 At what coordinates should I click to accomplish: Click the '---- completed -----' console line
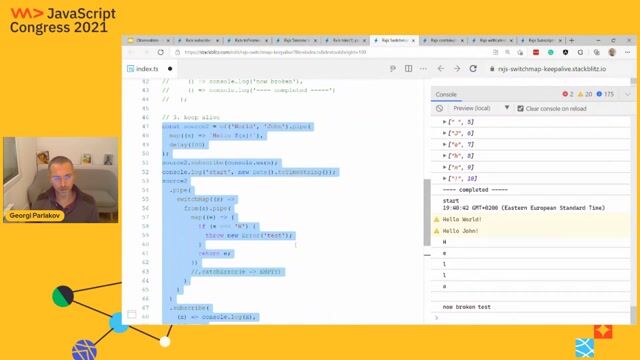click(x=475, y=190)
